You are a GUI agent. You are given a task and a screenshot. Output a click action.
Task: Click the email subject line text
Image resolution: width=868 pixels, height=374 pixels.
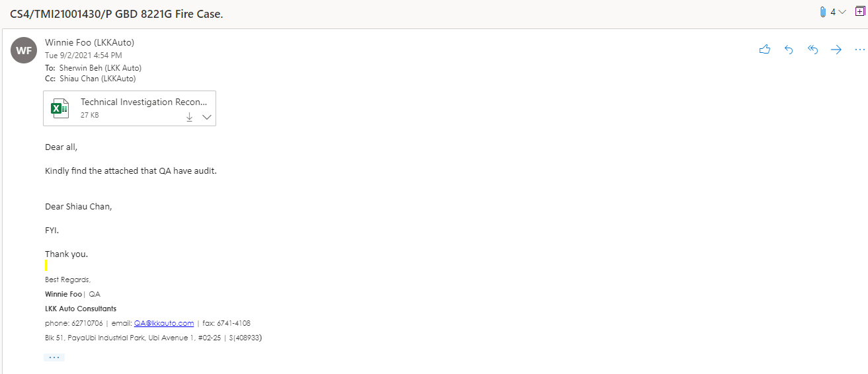point(116,13)
